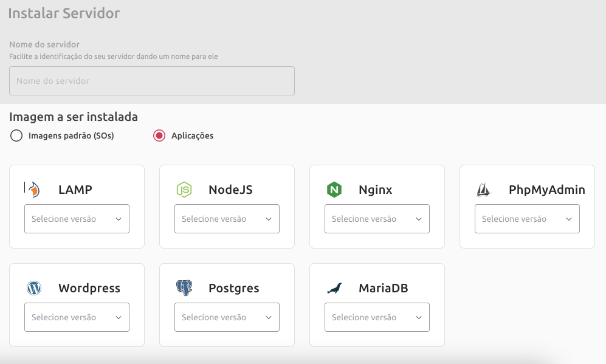606x364 pixels.
Task: Click the MariaDB seal logo icon
Action: [x=334, y=288]
